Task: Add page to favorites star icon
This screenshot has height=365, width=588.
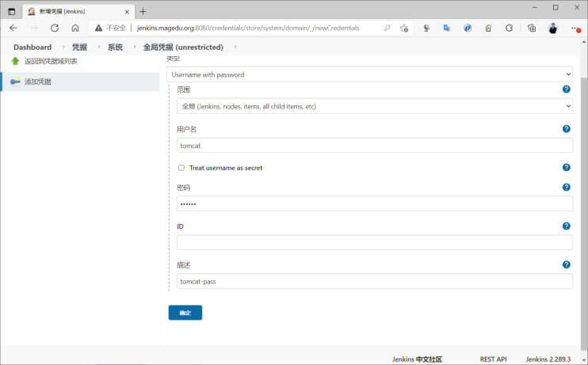Action: pos(404,28)
